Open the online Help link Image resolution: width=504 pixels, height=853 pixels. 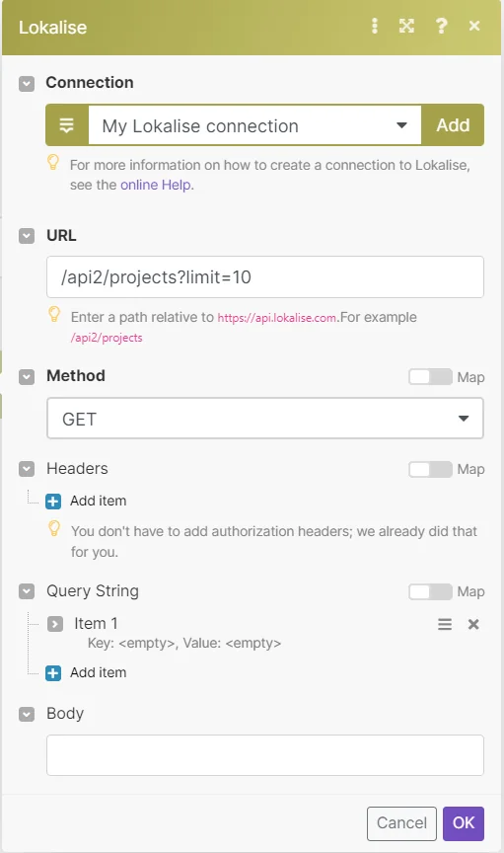click(156, 185)
